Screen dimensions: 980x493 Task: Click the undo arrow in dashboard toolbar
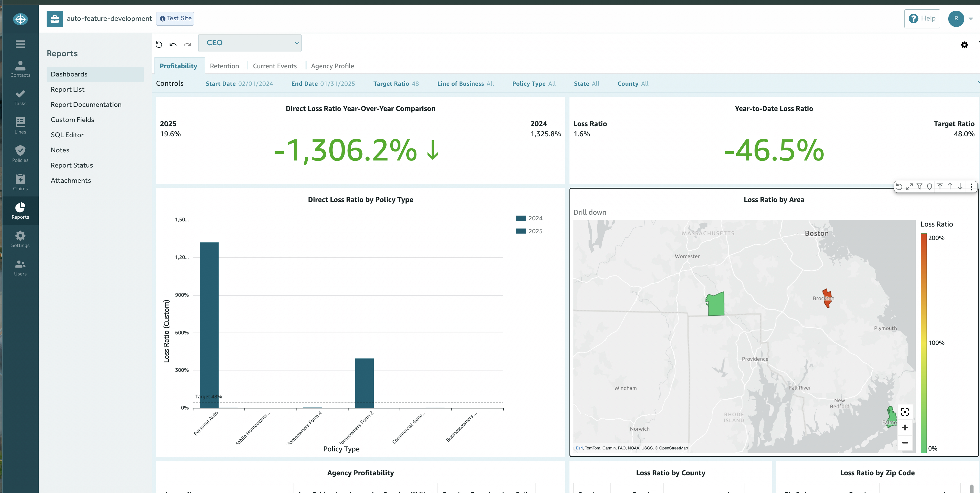pyautogui.click(x=173, y=45)
